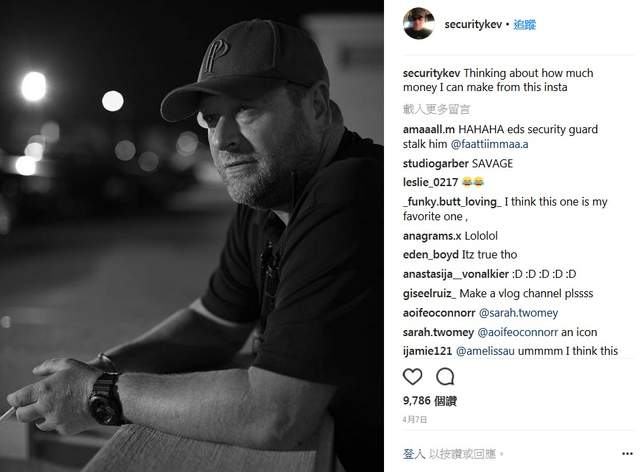640x472 pixels.
Task: Expand 載入更多留言 to load more comments
Action: (435, 107)
